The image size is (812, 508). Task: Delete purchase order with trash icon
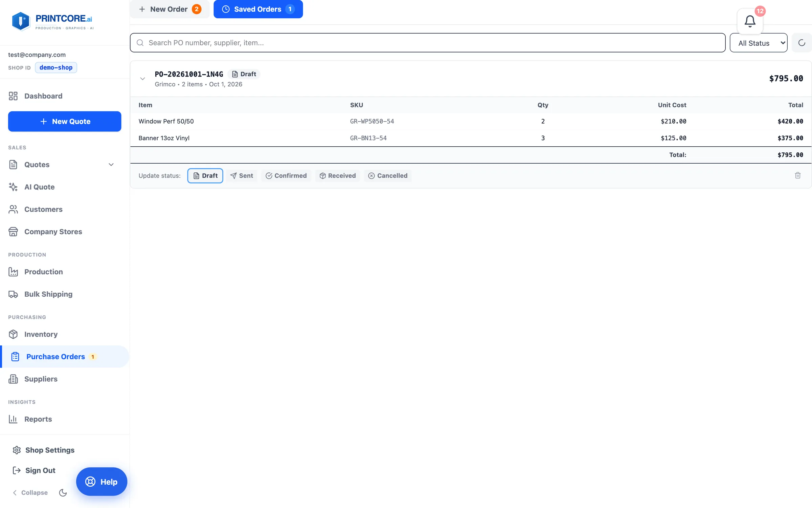point(797,175)
